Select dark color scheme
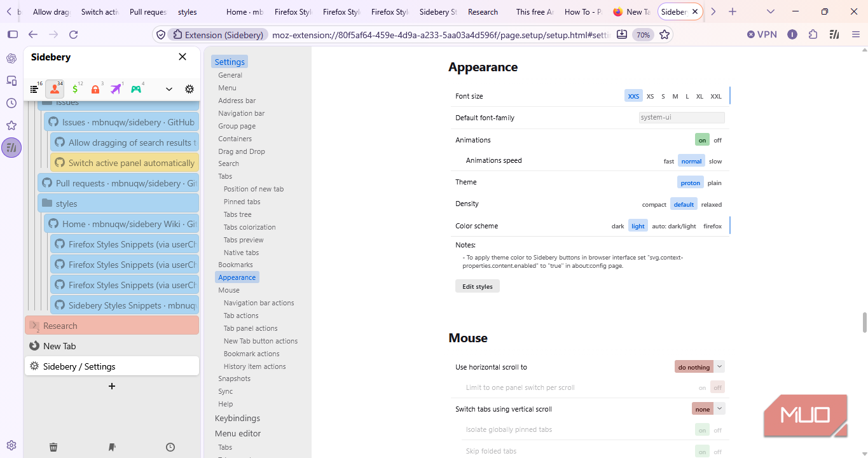This screenshot has height=458, width=868. click(x=617, y=226)
